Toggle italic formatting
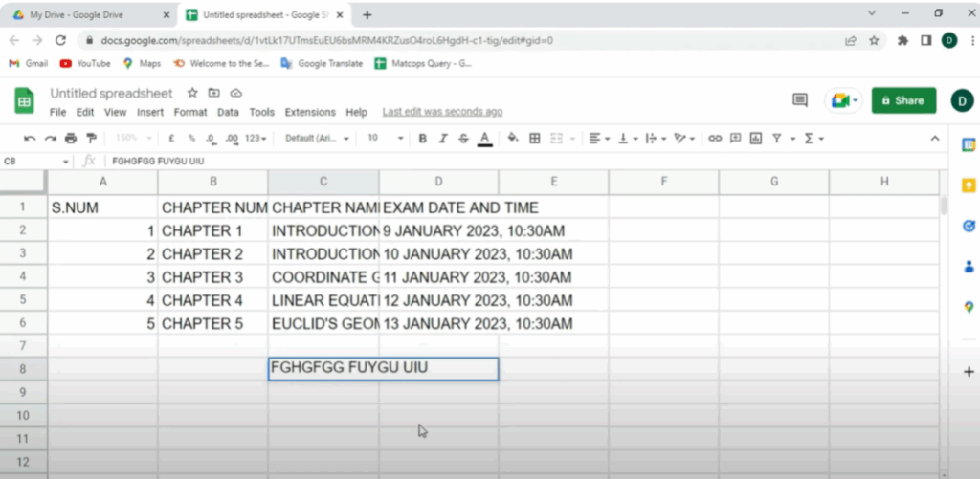 443,139
